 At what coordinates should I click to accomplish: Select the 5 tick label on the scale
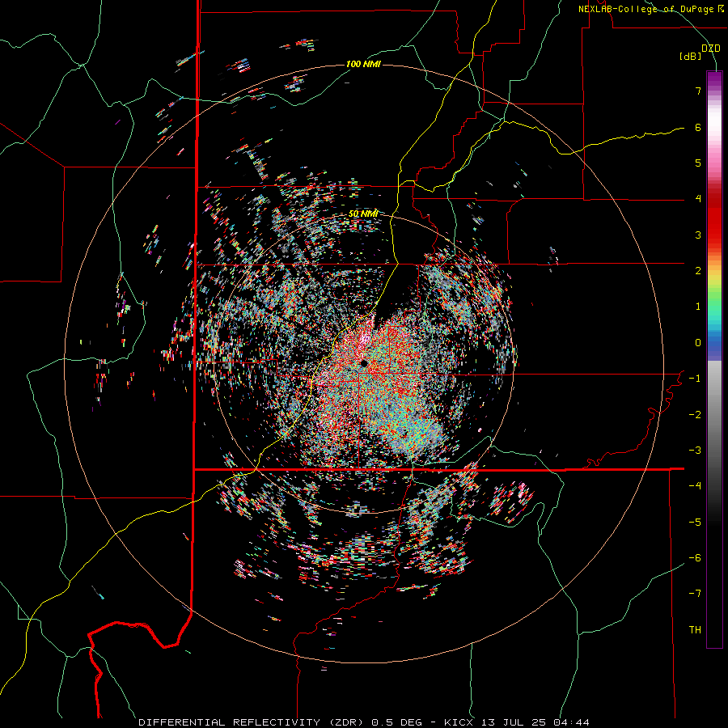tap(698, 163)
